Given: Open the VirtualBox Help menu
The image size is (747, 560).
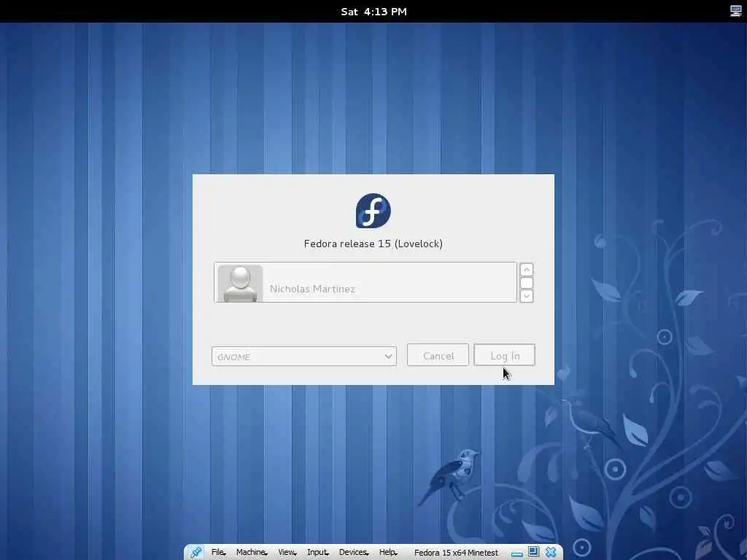Looking at the screenshot, I should [388, 552].
